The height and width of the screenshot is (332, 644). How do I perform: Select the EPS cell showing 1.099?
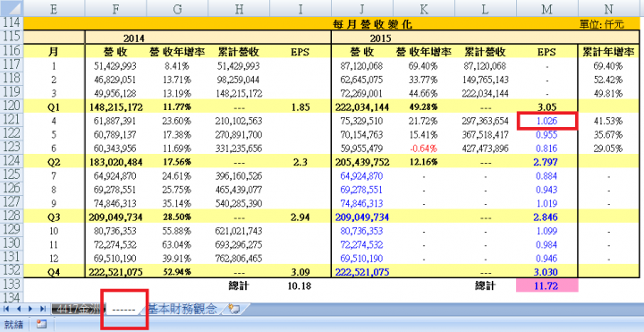(x=547, y=231)
